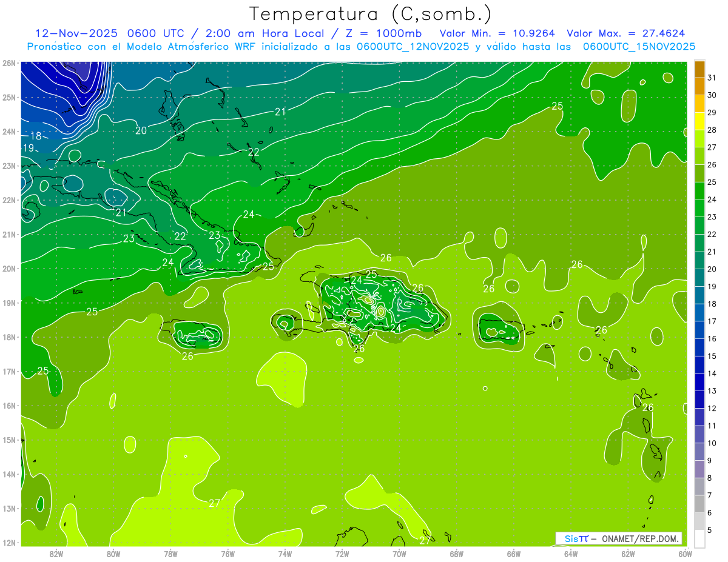Click the latitude axis label '20N'
The height and width of the screenshot is (562, 728).
pyautogui.click(x=8, y=269)
